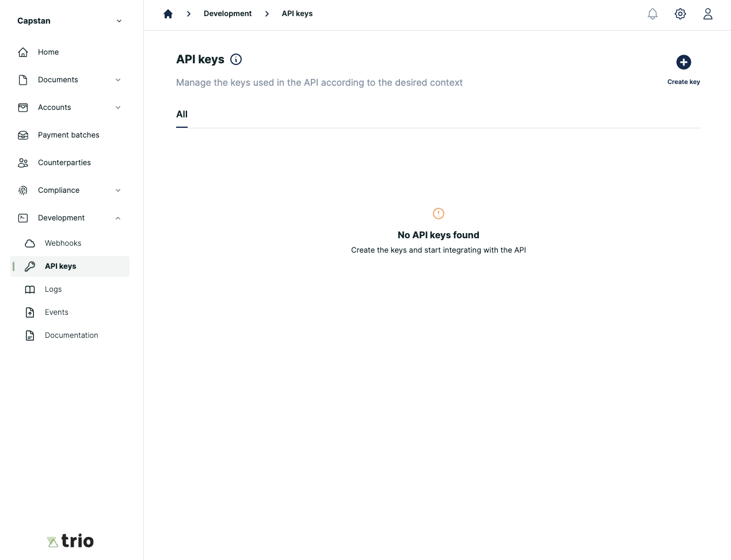Open Events under Development

click(x=56, y=313)
